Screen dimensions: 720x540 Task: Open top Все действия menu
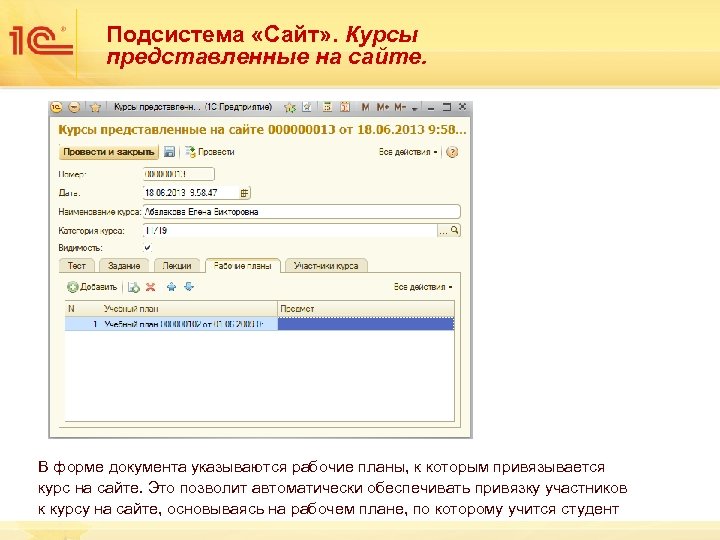pyautogui.click(x=408, y=152)
